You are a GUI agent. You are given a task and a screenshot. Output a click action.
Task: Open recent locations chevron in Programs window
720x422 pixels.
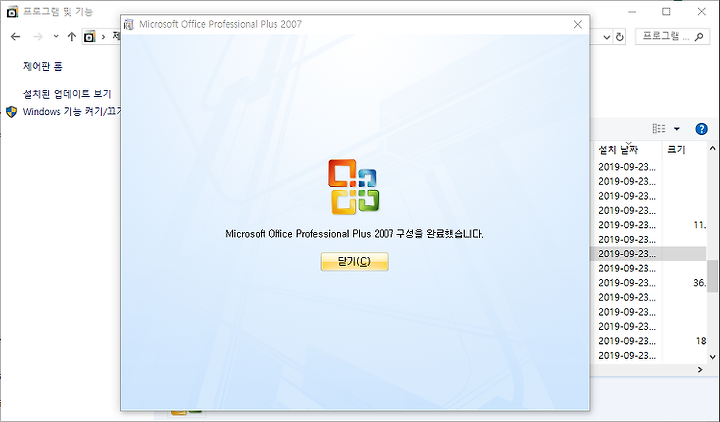(x=56, y=36)
